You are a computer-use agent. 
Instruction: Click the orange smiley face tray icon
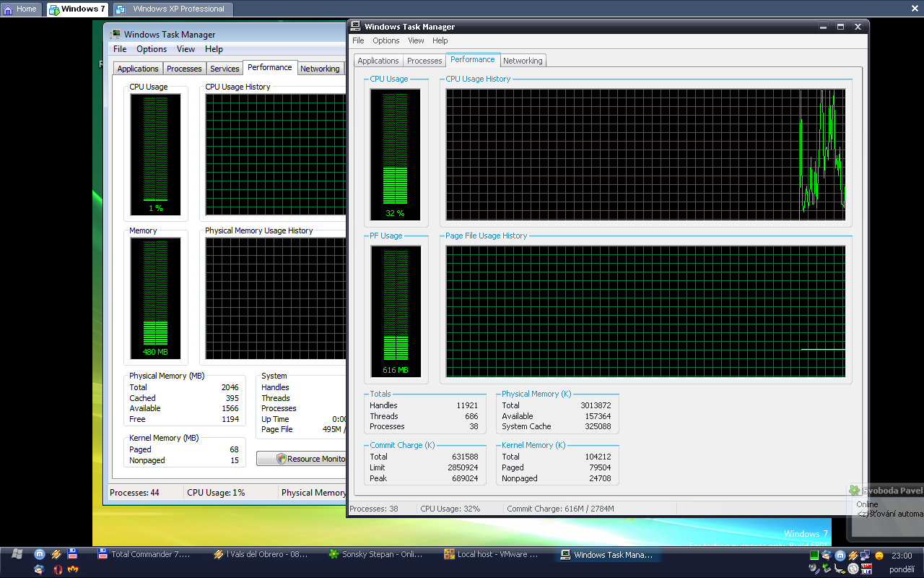click(879, 556)
